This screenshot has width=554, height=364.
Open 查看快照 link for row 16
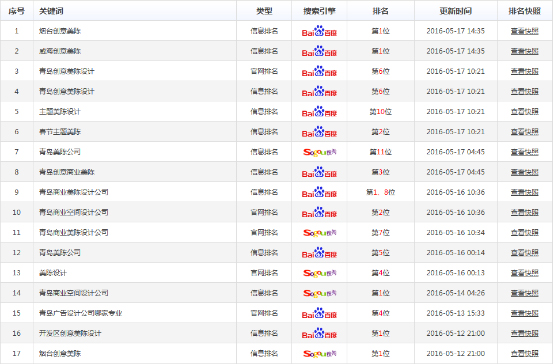click(x=525, y=333)
